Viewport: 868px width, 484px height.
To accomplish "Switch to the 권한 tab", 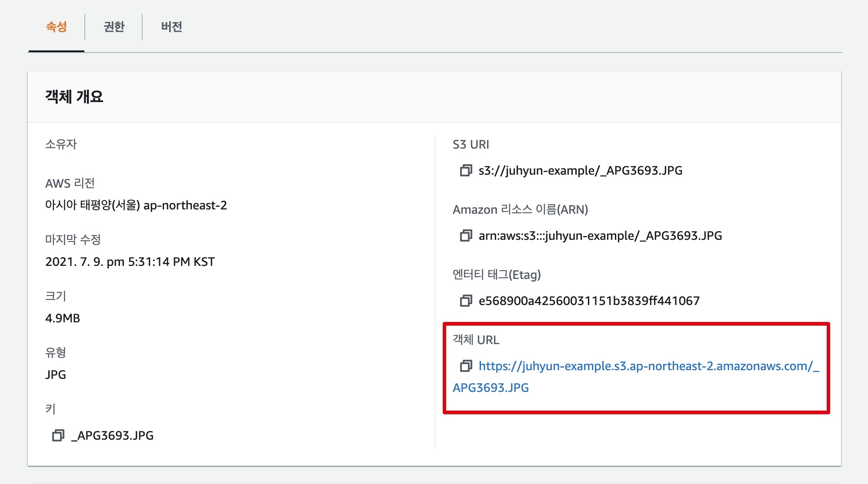I will [x=114, y=27].
